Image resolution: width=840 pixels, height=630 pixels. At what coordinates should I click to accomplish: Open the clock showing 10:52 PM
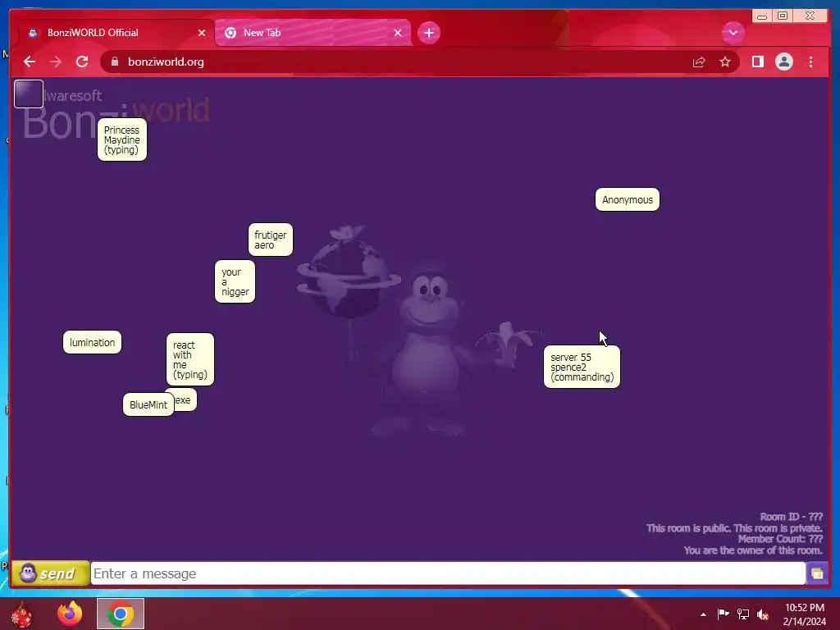(x=804, y=614)
